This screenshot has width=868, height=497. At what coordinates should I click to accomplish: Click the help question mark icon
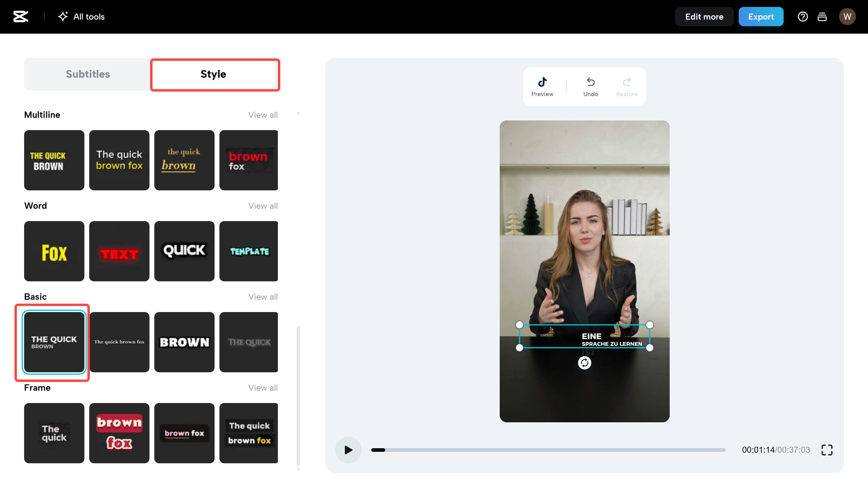[803, 16]
